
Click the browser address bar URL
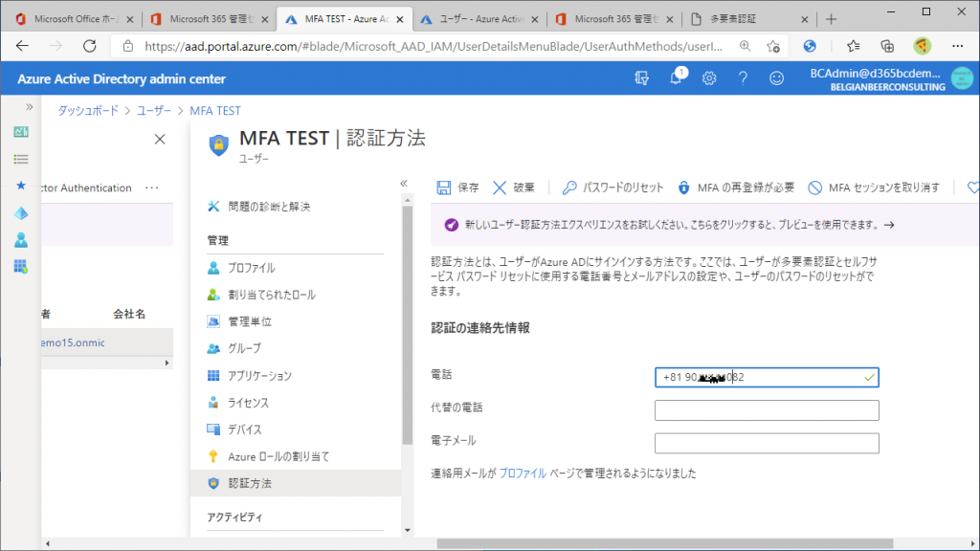click(434, 46)
